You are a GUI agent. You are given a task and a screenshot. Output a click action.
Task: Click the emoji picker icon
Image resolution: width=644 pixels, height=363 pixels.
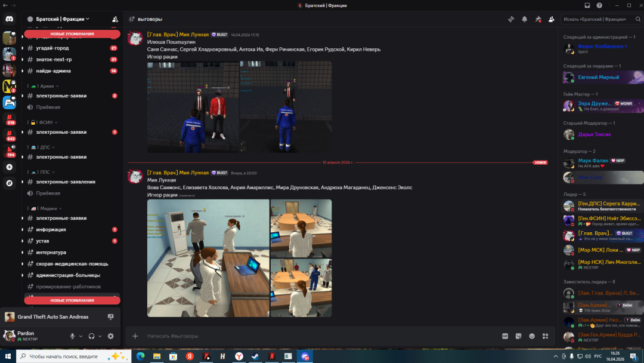[x=532, y=336]
